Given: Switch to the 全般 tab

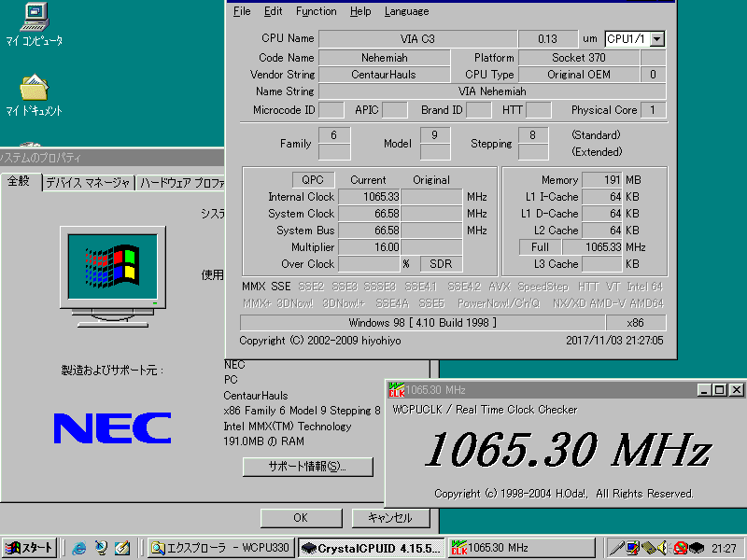Looking at the screenshot, I should pos(19,181).
